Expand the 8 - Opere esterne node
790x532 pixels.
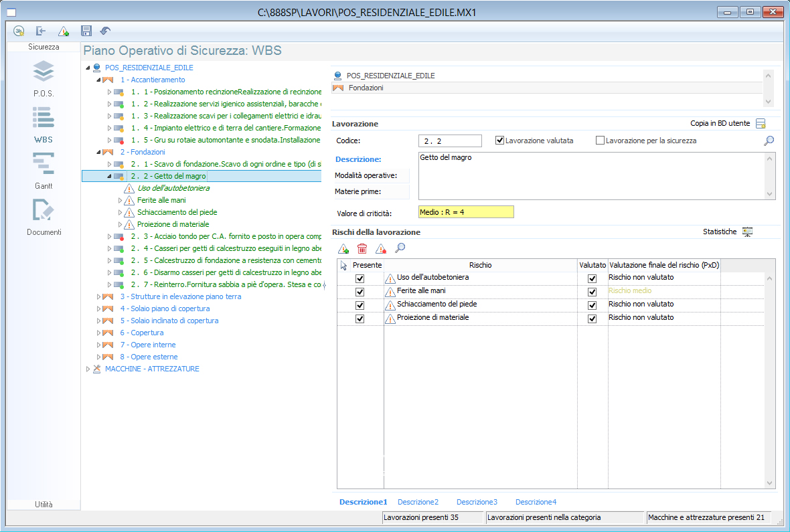pyautogui.click(x=99, y=357)
